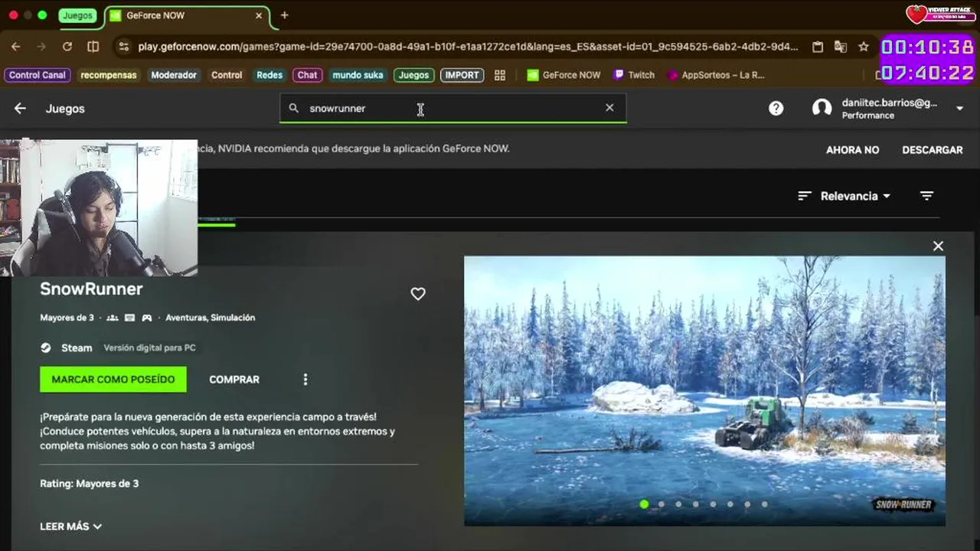Screen dimensions: 980x551
Task: Open the mundo suka bookmark
Action: [358, 75]
